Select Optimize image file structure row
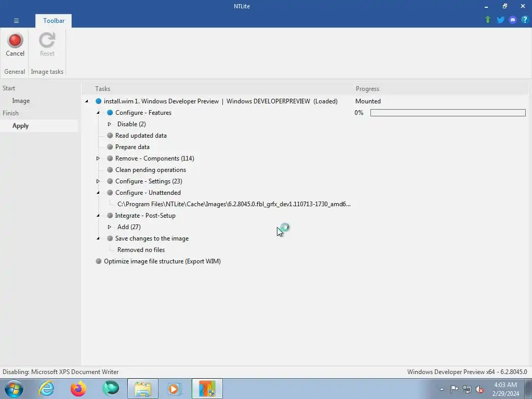Viewport: 532px width, 399px height. tap(162, 261)
